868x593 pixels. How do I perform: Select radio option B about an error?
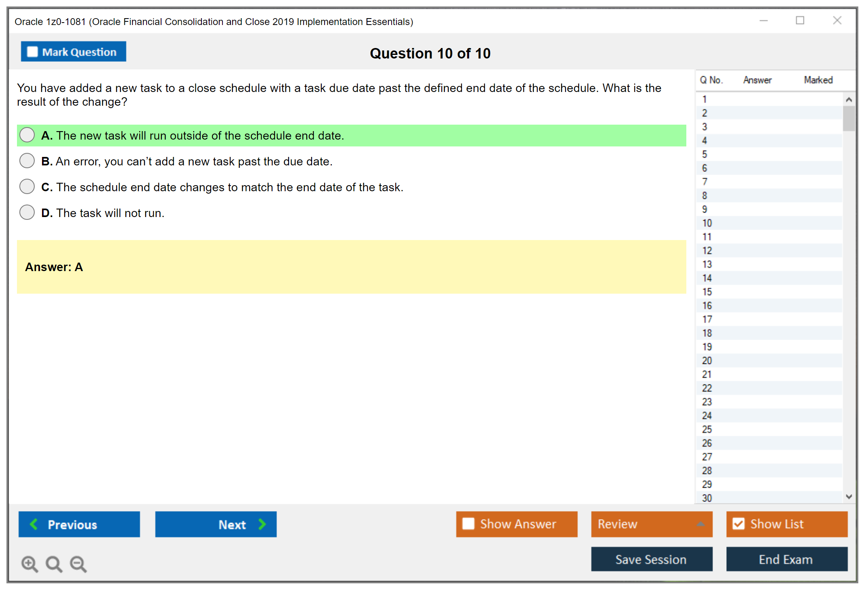click(x=27, y=161)
